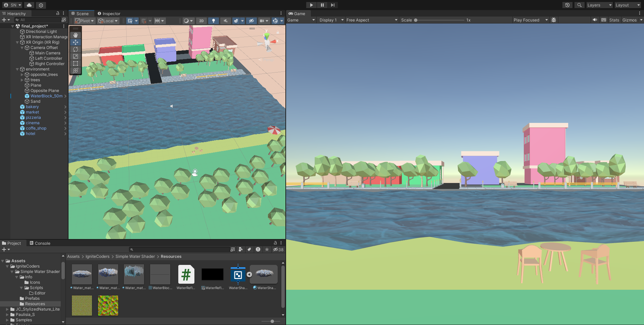Select the Hand (view) tool
Screen dimensions: 644x325
[76, 35]
